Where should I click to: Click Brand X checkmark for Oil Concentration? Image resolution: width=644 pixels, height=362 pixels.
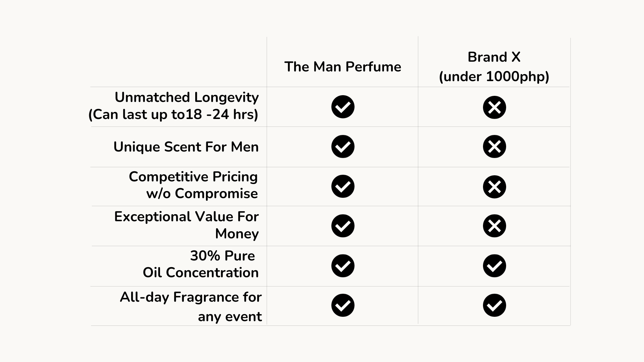tap(494, 266)
